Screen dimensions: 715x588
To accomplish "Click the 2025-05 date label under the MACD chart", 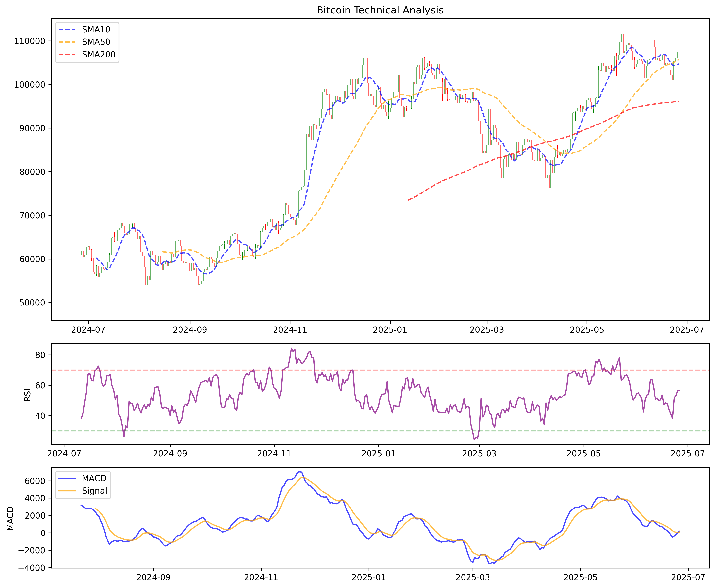I will [x=581, y=577].
